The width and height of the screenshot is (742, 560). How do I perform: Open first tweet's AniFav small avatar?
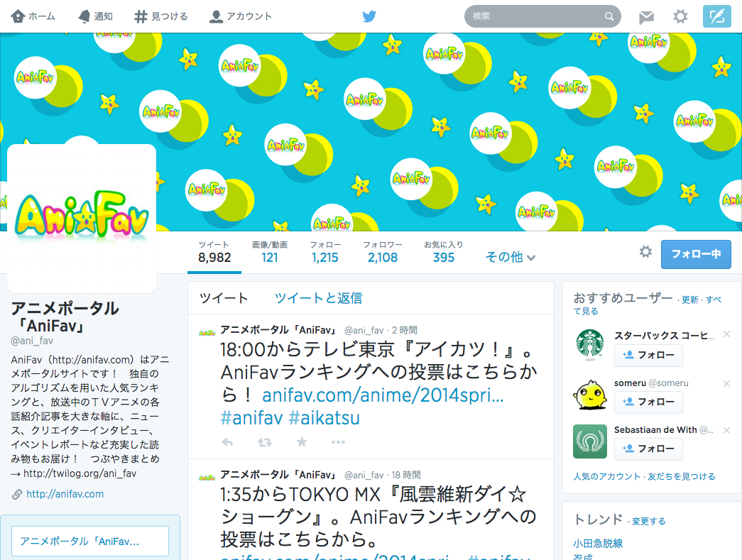pyautogui.click(x=207, y=333)
